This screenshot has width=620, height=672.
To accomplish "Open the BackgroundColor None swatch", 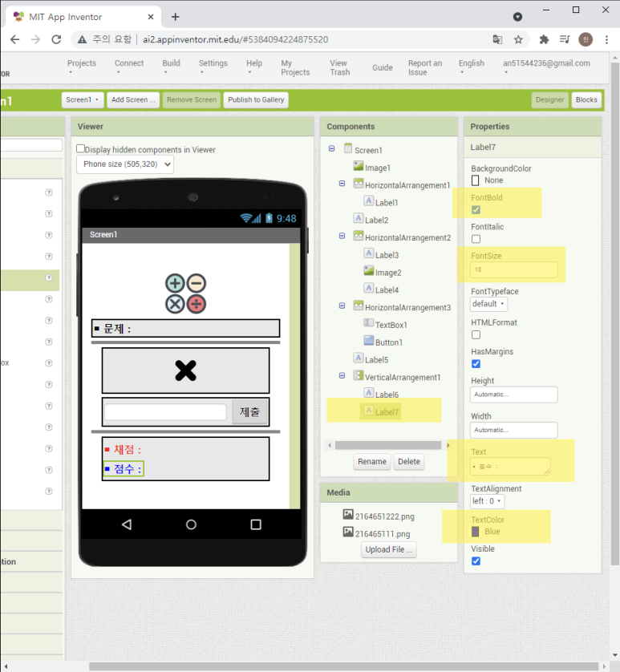I will point(475,180).
